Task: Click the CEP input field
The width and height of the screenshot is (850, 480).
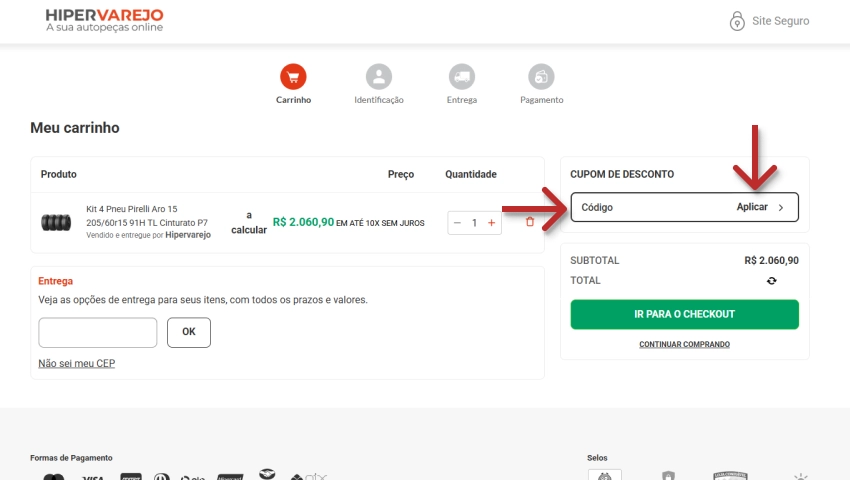Action: (98, 332)
